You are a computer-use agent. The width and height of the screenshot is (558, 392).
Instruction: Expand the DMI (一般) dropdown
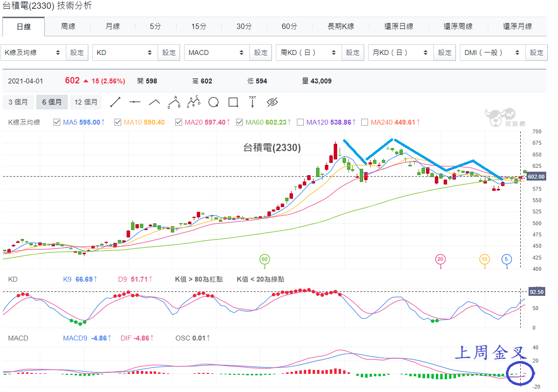[493, 52]
